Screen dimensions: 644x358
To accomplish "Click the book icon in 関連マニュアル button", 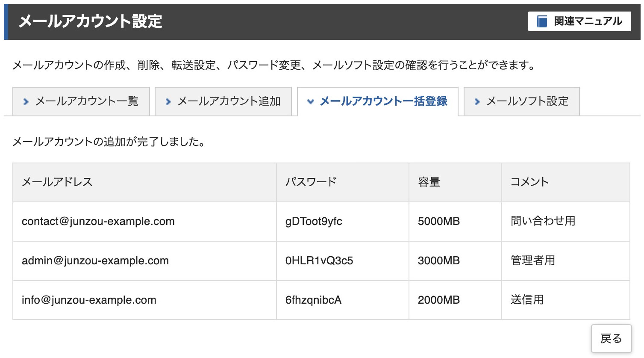I will pyautogui.click(x=542, y=21).
